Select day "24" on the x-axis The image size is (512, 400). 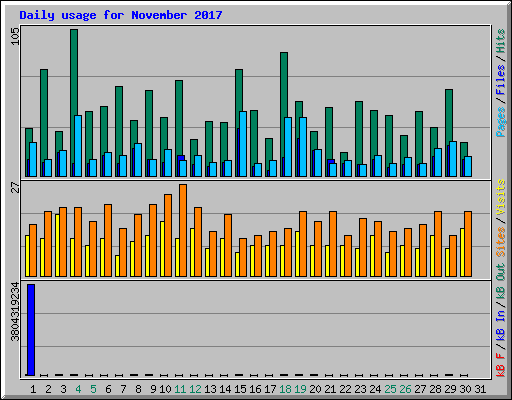coord(375,389)
